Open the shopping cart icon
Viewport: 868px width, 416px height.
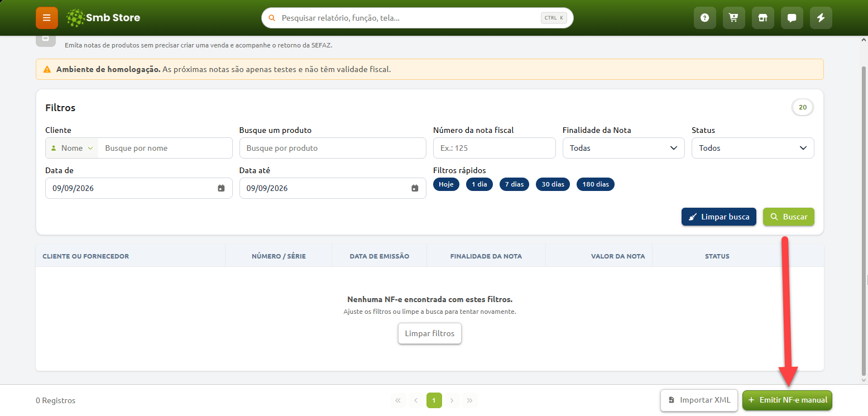click(x=734, y=18)
